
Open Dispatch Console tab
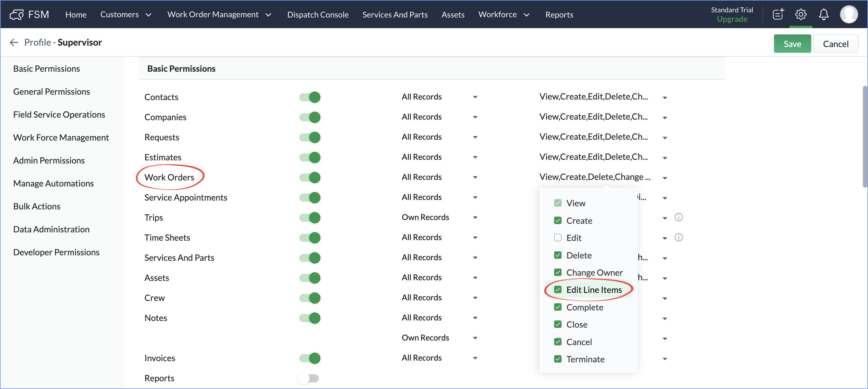318,15
